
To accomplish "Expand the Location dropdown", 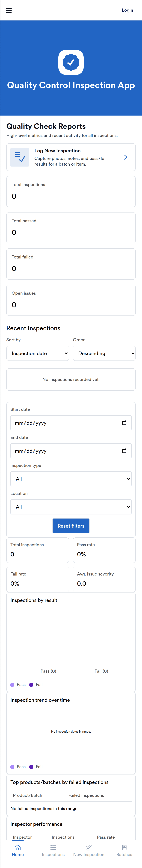I will click(x=71, y=506).
